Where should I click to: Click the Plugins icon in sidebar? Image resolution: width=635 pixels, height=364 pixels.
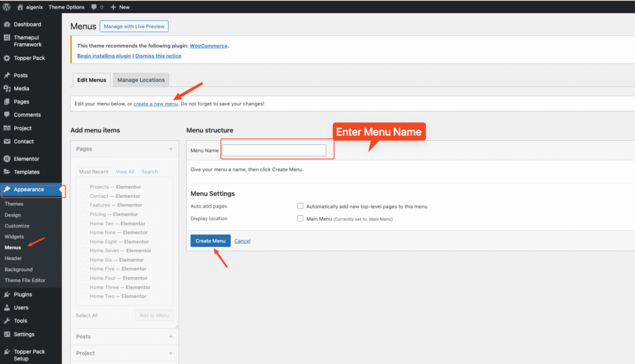[x=7, y=295]
